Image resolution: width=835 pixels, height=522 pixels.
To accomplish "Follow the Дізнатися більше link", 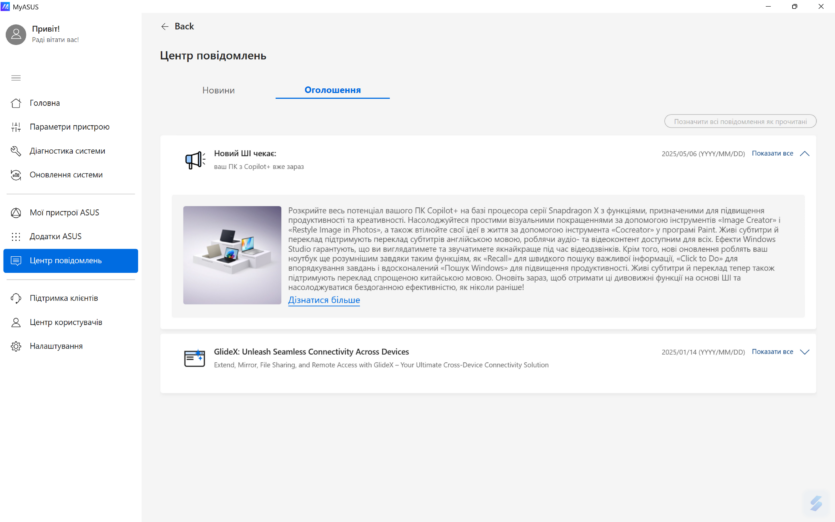I will tap(324, 300).
